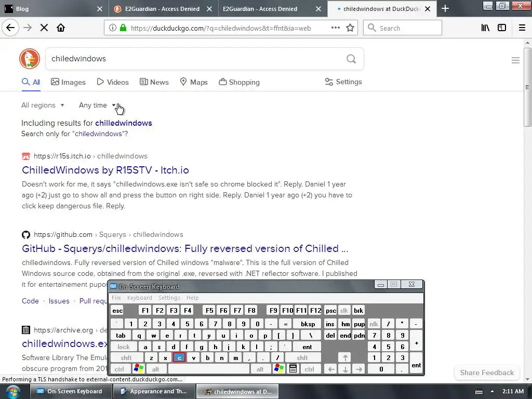Open the On-Screen Keyboard File menu
The height and width of the screenshot is (399, 532).
pyautogui.click(x=116, y=298)
